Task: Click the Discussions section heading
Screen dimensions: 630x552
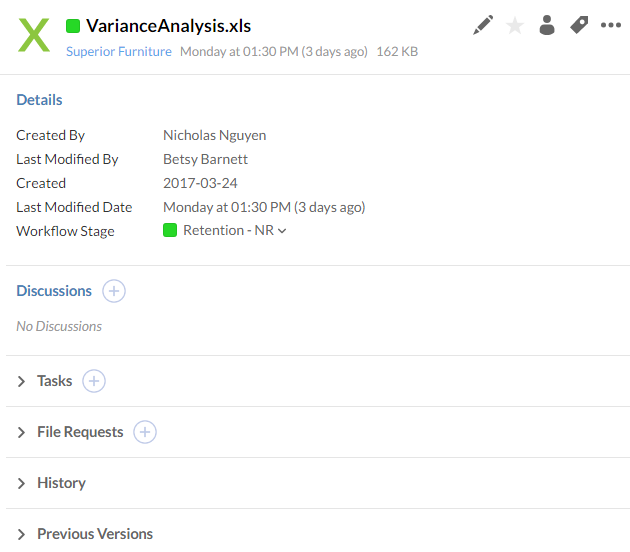Action: [x=54, y=291]
